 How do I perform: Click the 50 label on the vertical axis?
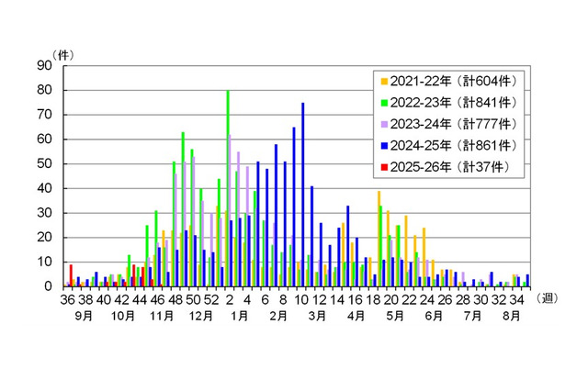(x=43, y=163)
